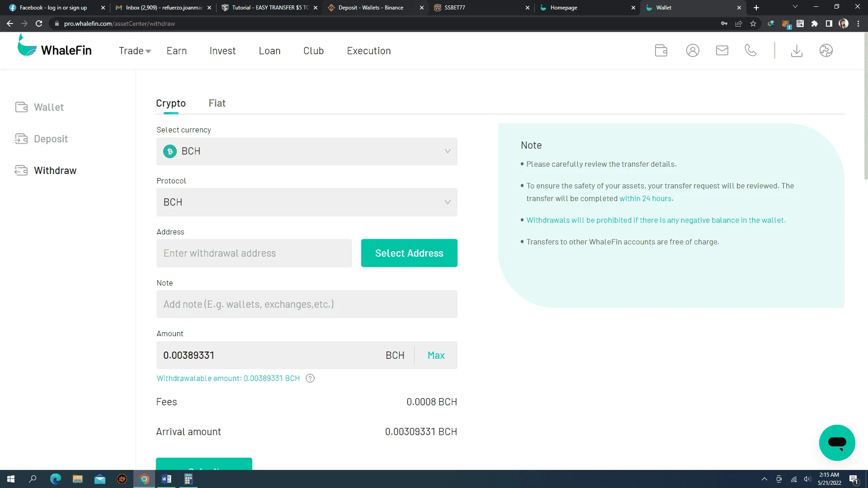The height and width of the screenshot is (488, 868).
Task: Switch to the Fiat tab
Action: point(217,103)
